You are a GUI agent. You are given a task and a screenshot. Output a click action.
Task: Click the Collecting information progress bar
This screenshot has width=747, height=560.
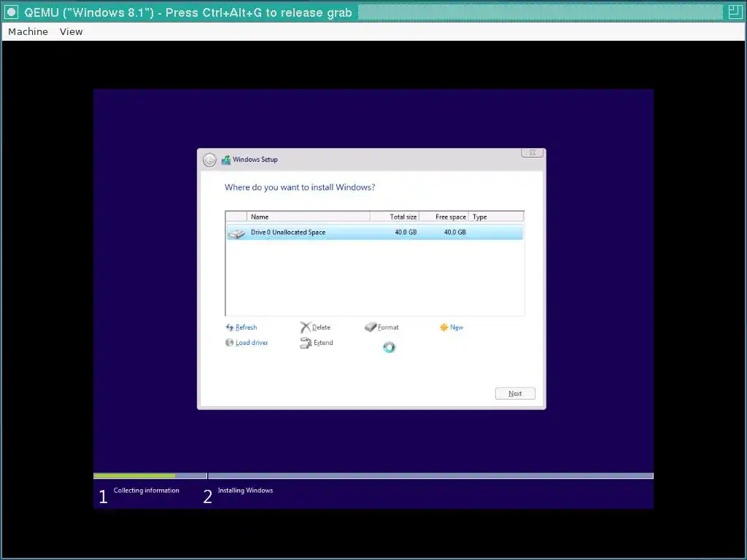150,475
